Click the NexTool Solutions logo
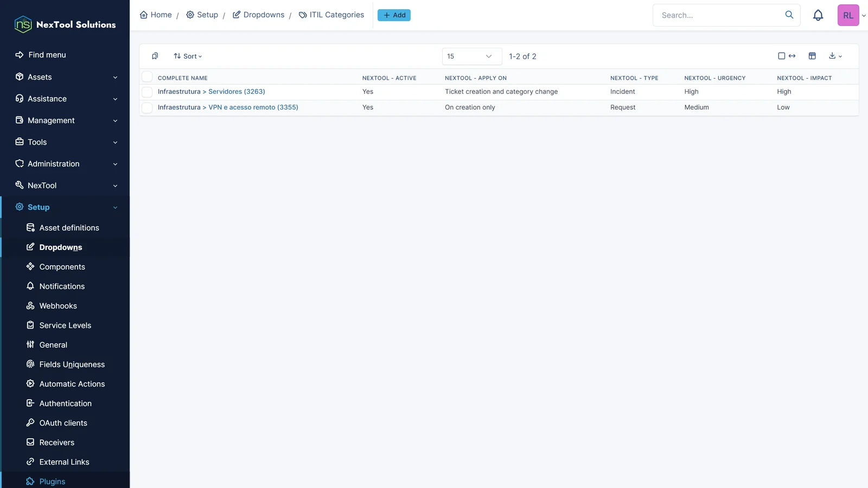This screenshot has width=868, height=488. pyautogui.click(x=65, y=24)
